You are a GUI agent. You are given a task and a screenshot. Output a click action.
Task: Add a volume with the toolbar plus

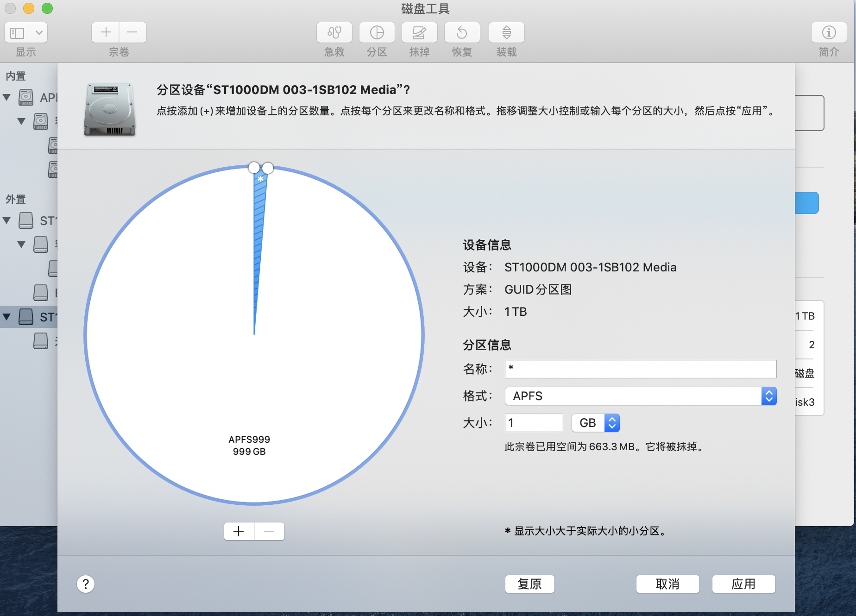click(x=106, y=32)
